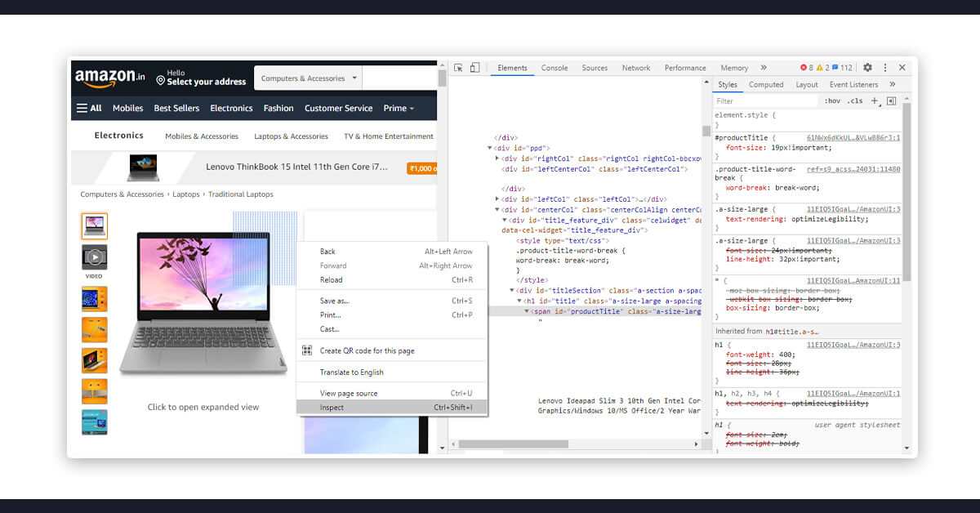Open the Layout tab
The height and width of the screenshot is (513, 980).
(807, 84)
